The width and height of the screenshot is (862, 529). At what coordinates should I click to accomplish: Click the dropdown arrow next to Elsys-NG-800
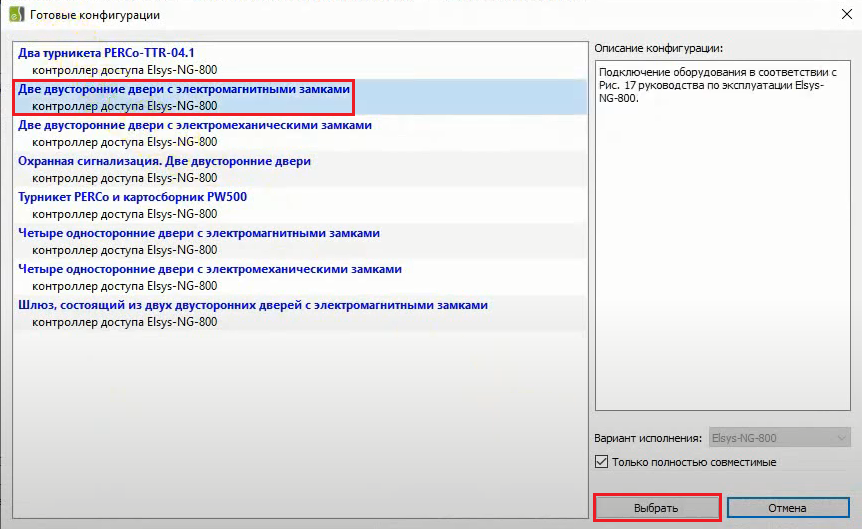click(841, 438)
